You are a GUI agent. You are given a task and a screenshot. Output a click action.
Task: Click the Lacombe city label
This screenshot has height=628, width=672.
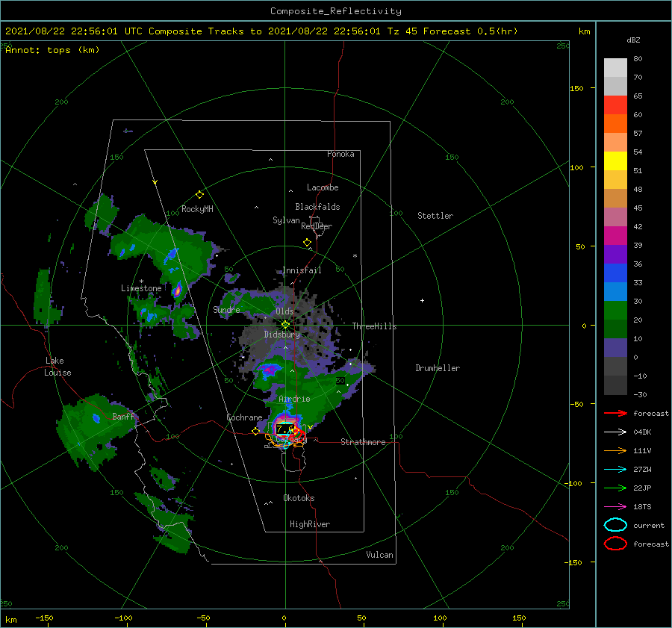coord(323,187)
